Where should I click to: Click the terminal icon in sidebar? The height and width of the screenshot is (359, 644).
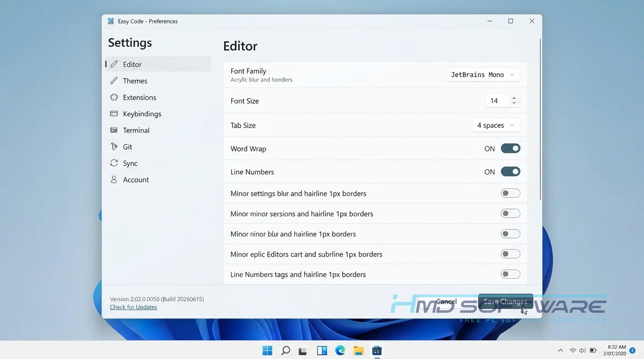(x=114, y=130)
